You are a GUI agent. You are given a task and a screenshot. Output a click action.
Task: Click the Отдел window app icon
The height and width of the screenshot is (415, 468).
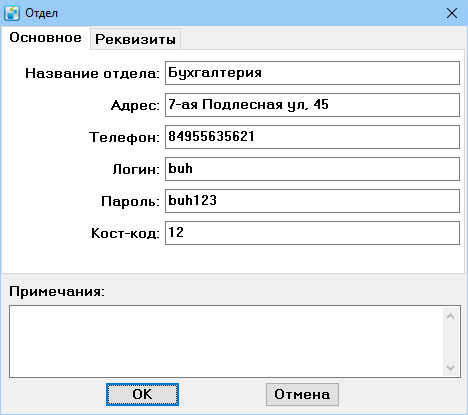12,13
